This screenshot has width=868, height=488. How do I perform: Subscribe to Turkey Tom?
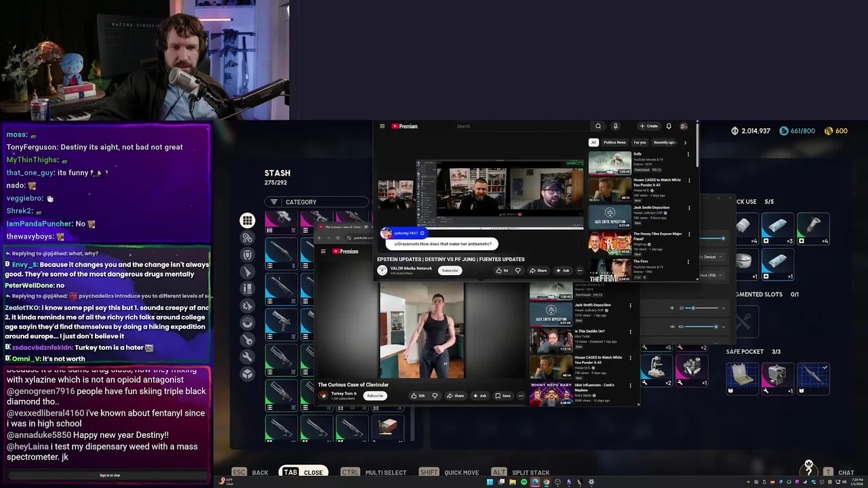(x=375, y=396)
